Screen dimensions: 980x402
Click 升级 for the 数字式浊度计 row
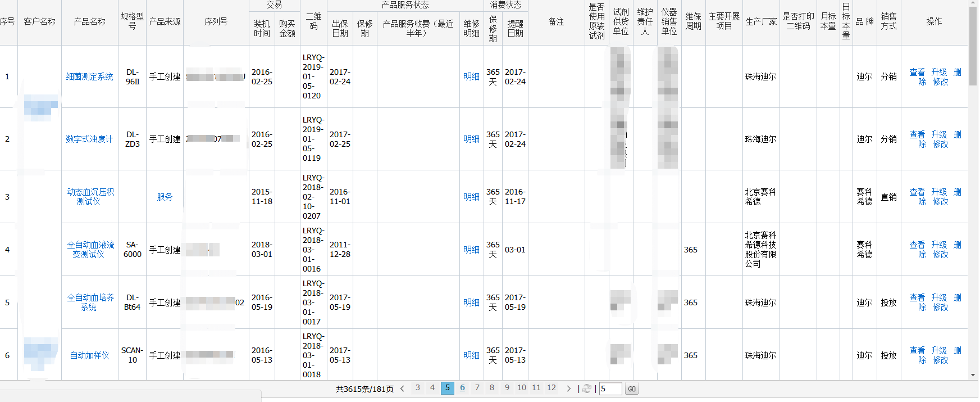[x=939, y=134]
